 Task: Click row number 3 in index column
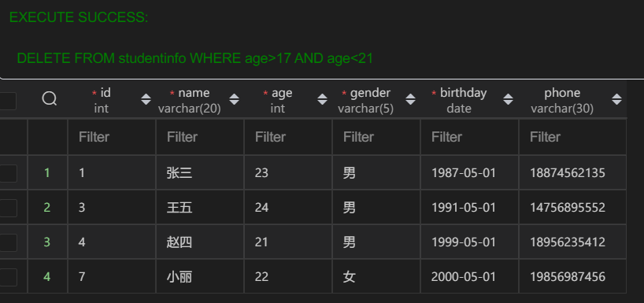47,242
